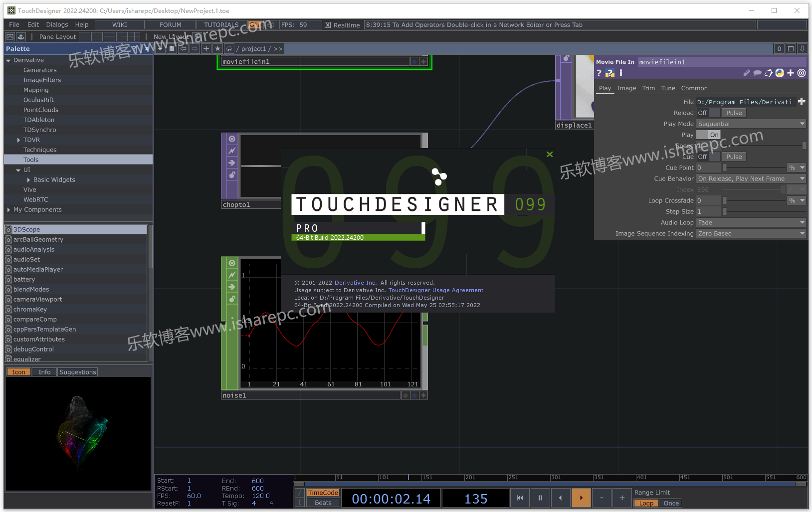Switch timeline display to Beats
812x512 pixels.
pyautogui.click(x=323, y=503)
